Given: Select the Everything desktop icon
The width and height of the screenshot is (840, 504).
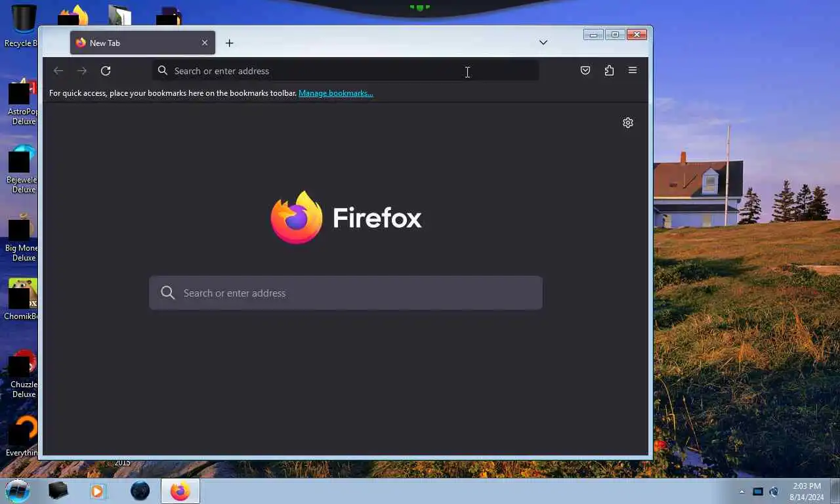Looking at the screenshot, I should point(22,436).
